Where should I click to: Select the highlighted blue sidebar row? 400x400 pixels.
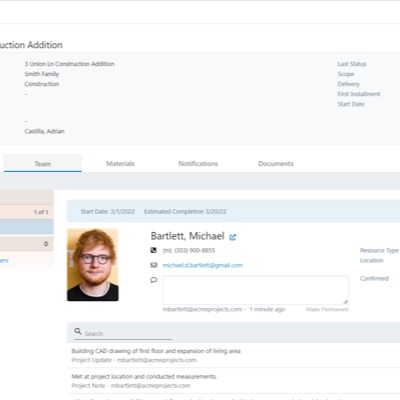27,227
